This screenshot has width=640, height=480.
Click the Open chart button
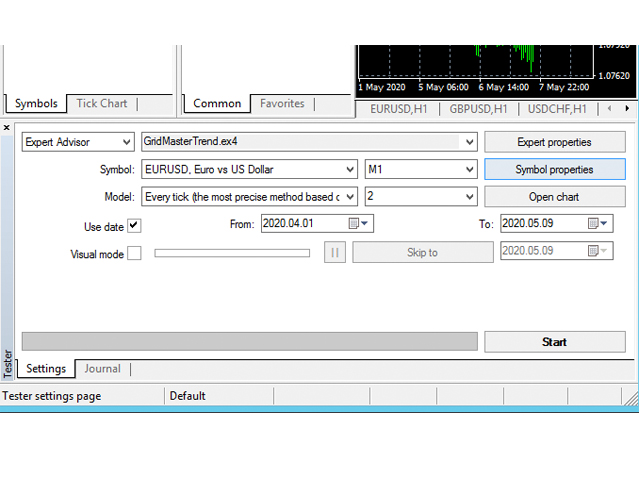point(555,197)
